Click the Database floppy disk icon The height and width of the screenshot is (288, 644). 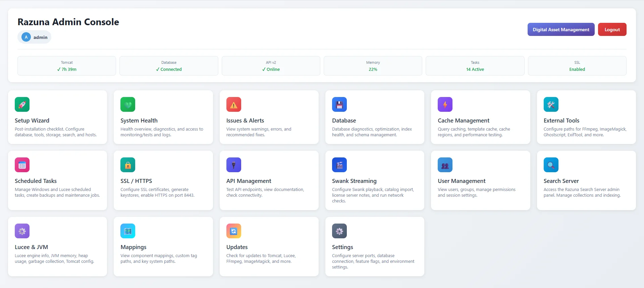pyautogui.click(x=339, y=104)
